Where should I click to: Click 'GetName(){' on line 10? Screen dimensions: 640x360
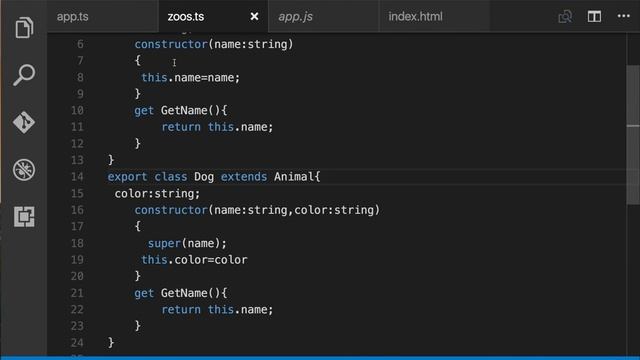click(194, 111)
